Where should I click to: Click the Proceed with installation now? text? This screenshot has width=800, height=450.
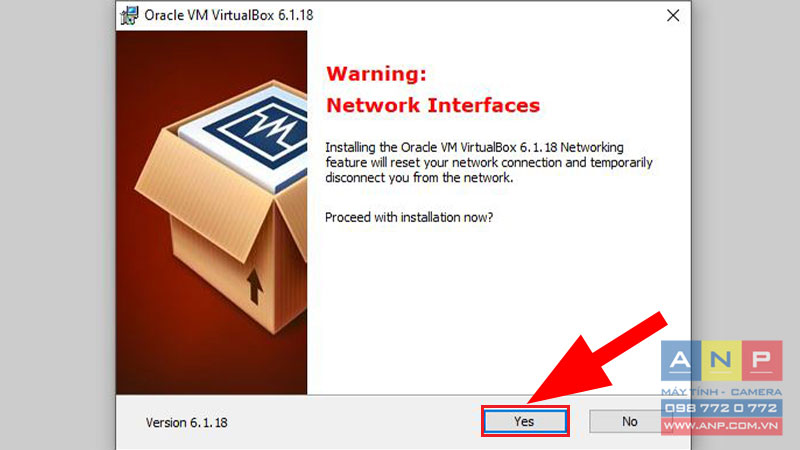point(409,217)
